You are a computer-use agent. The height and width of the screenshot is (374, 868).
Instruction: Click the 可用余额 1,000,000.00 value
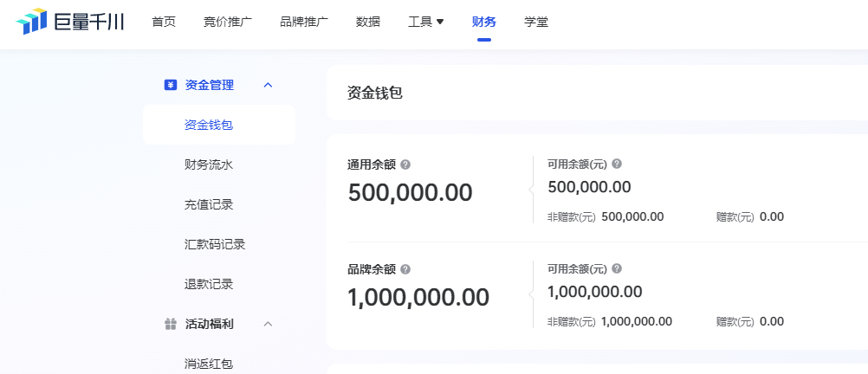[x=595, y=292]
